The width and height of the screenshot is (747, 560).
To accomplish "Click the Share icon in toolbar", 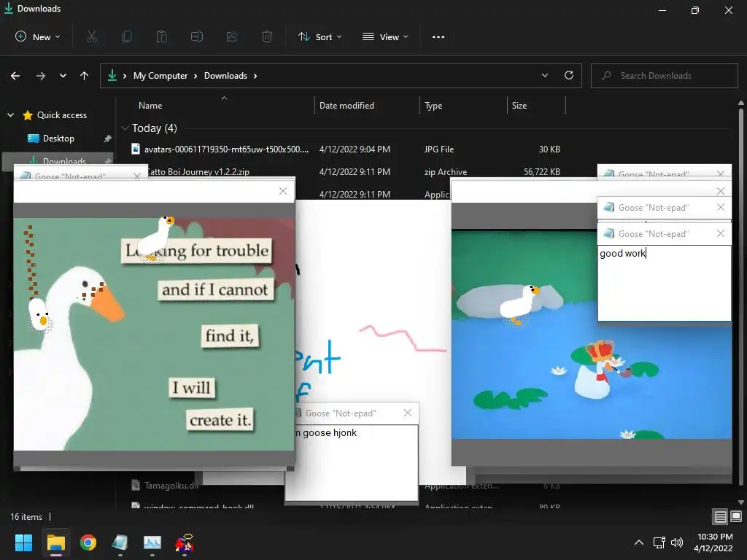I will (x=232, y=36).
